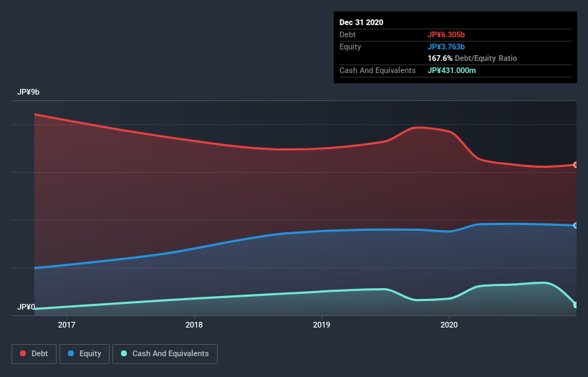The image size is (588, 377).
Task: Click the Debt row label in tooltip
Action: pos(347,34)
